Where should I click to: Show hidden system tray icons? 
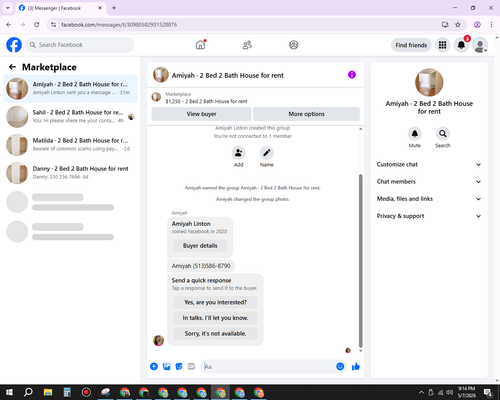pos(421,392)
